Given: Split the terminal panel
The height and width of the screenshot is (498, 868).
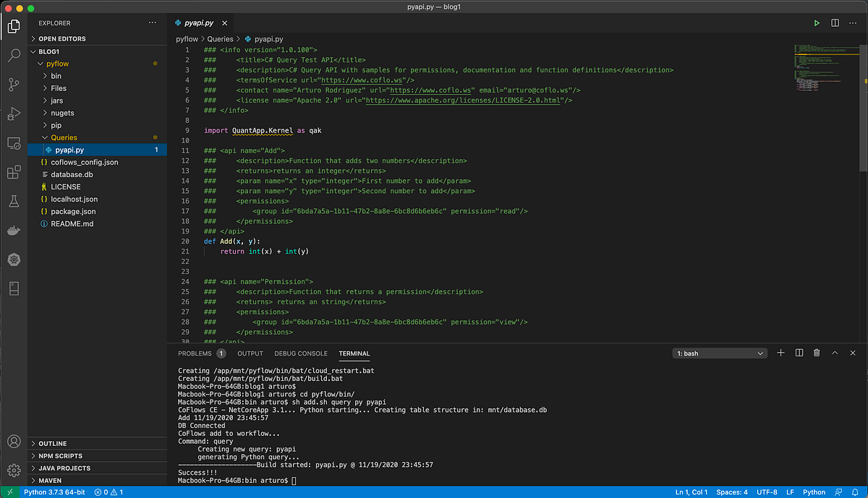Looking at the screenshot, I should pos(799,353).
